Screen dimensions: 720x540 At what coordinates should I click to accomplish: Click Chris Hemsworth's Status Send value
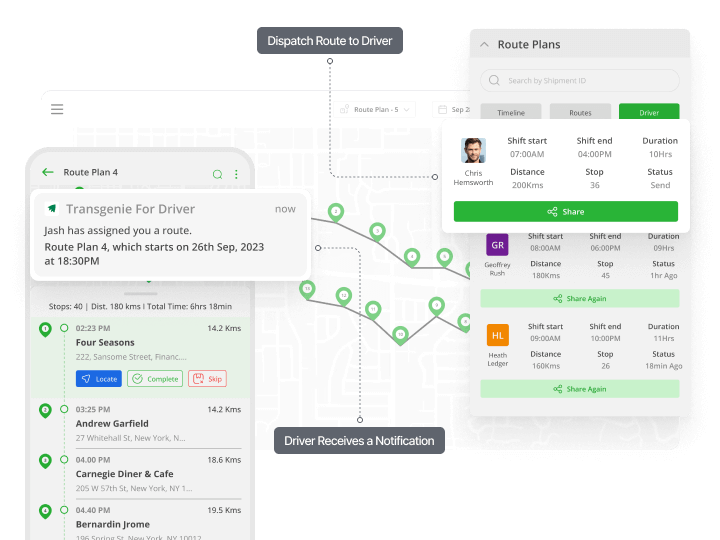point(660,185)
